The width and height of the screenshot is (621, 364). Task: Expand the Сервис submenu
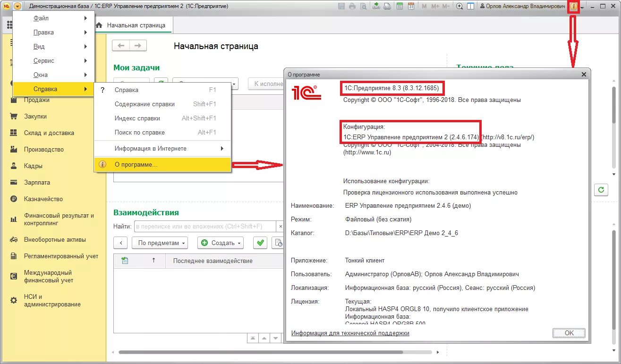pos(54,61)
